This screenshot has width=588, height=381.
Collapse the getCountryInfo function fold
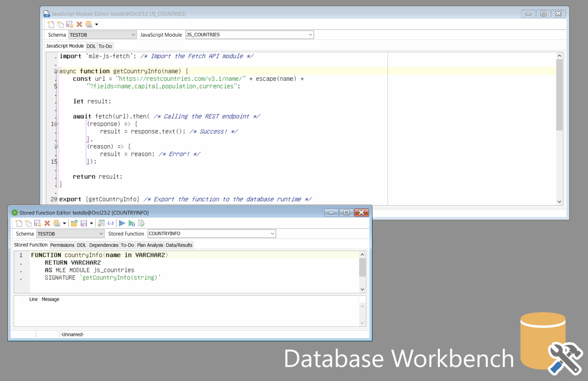tap(56, 71)
